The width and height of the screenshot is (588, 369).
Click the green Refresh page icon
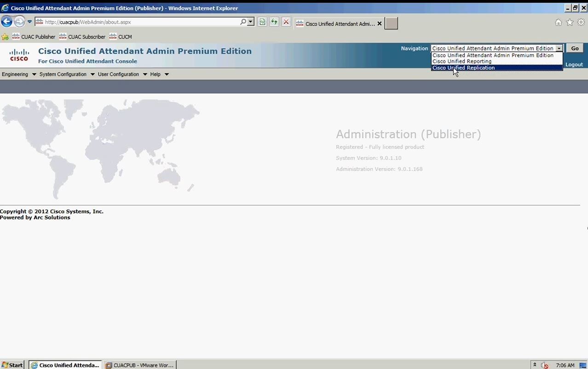(x=274, y=22)
